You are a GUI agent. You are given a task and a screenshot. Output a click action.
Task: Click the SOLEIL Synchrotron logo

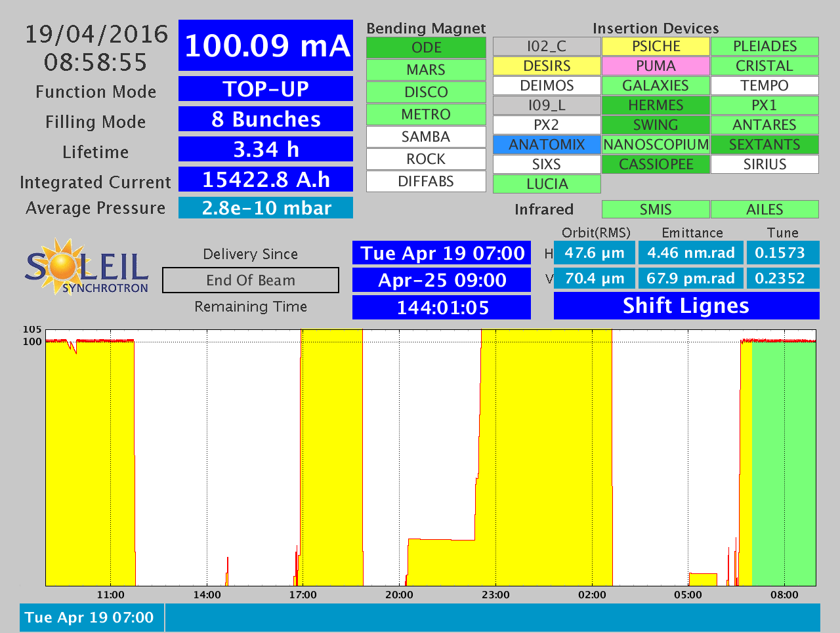(x=87, y=266)
